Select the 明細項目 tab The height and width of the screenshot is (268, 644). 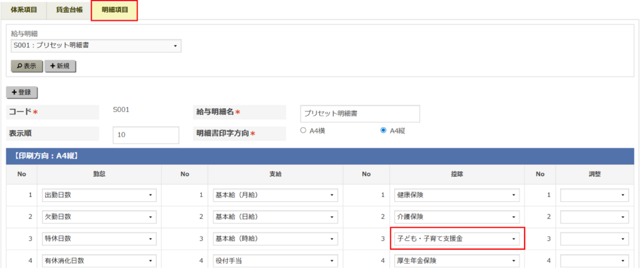114,11
